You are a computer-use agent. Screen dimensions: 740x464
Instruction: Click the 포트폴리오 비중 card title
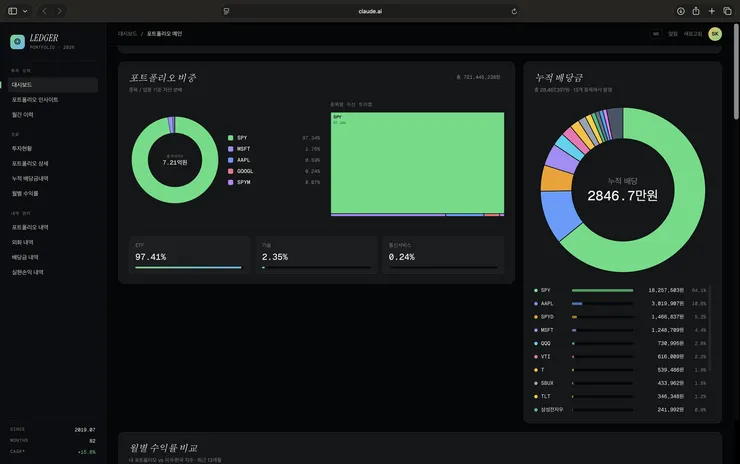[x=163, y=77]
